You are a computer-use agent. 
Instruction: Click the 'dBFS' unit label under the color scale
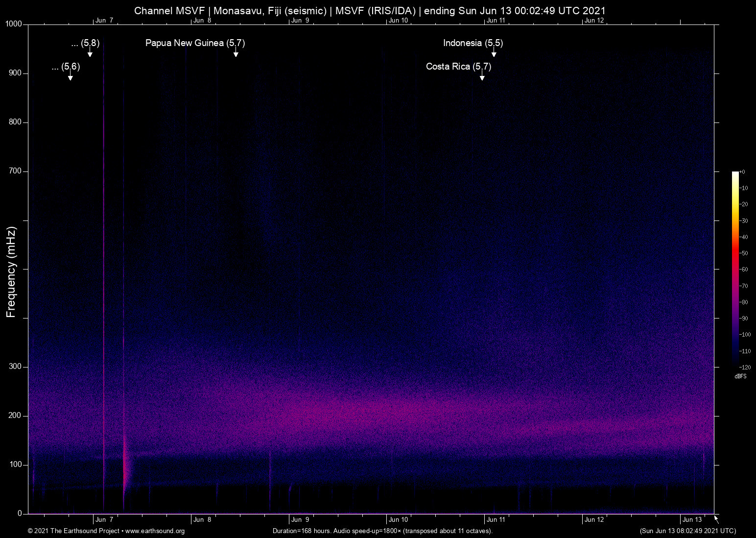click(741, 376)
